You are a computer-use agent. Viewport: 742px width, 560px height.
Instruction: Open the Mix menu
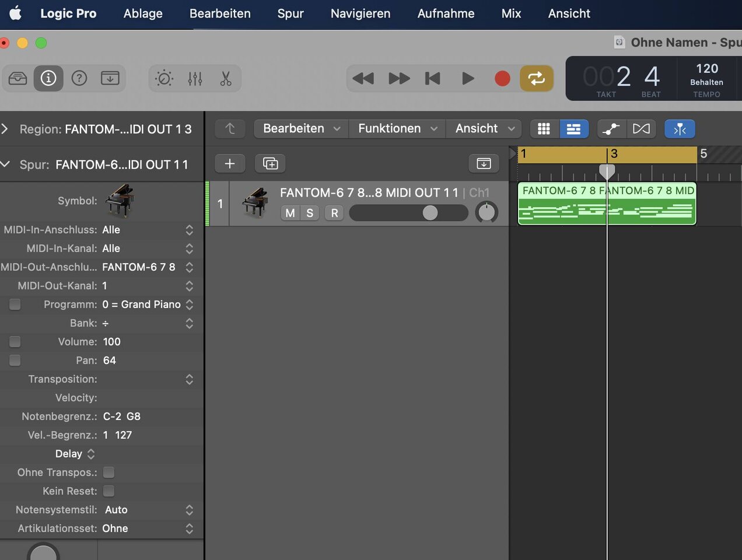pos(511,13)
